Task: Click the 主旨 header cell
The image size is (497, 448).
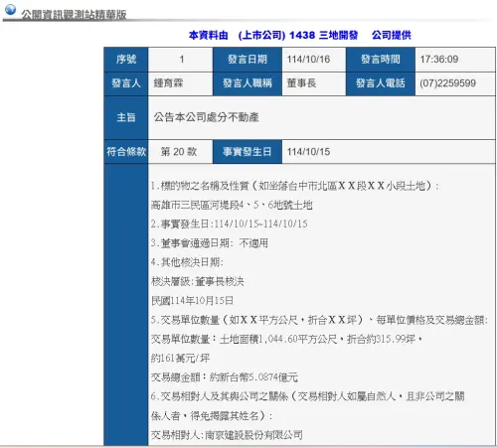Action: click(126, 117)
